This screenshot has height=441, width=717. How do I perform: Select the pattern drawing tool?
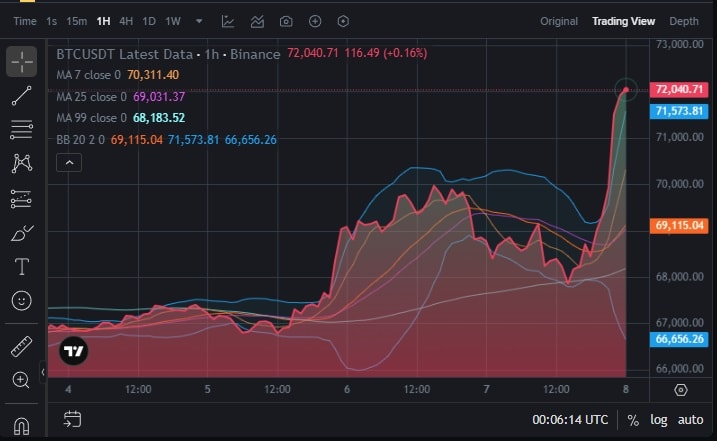(x=21, y=163)
